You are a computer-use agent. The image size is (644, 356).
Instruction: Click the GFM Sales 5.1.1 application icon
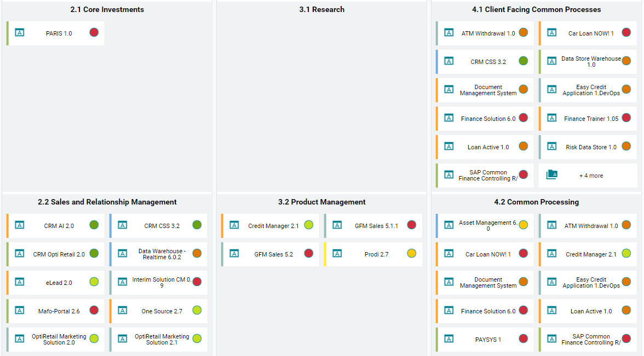click(337, 225)
